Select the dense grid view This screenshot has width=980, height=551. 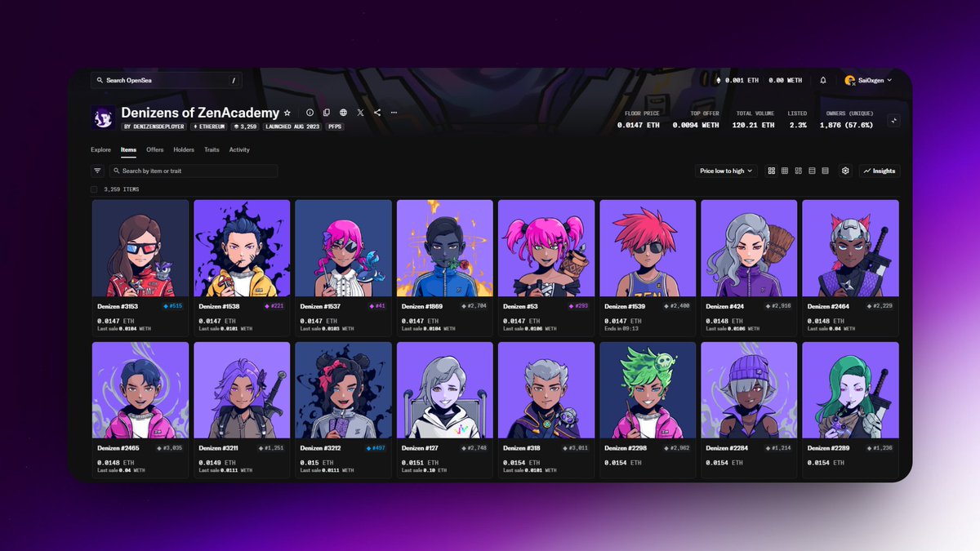[785, 171]
